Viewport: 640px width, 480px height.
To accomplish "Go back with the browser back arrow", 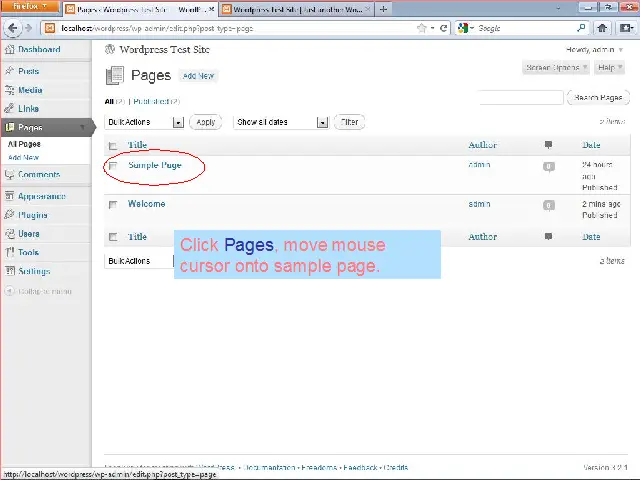I will (x=12, y=28).
